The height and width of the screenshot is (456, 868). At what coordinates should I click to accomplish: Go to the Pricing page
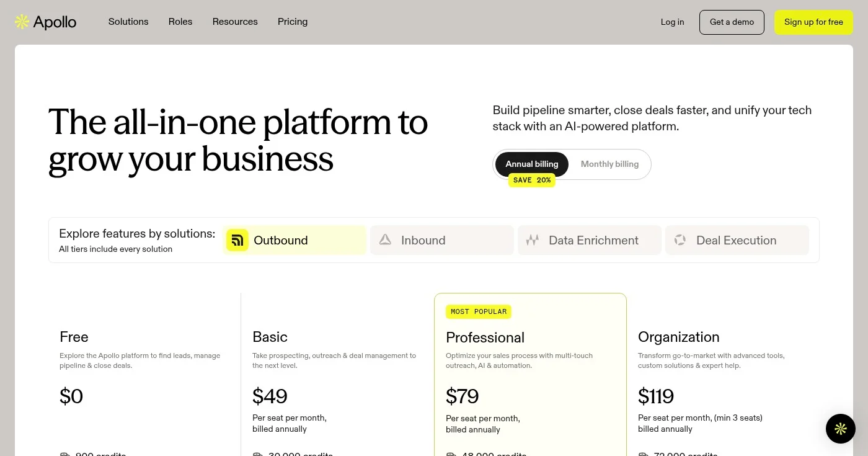293,22
